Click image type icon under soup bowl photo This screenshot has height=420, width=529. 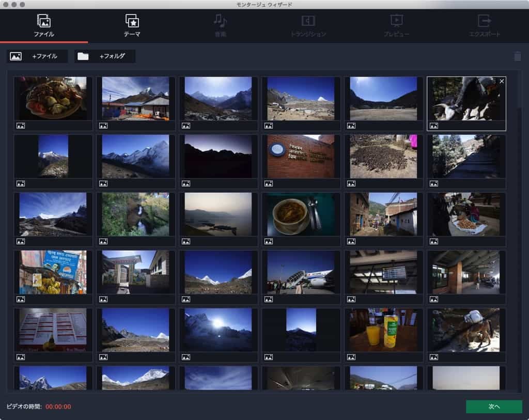click(x=269, y=242)
